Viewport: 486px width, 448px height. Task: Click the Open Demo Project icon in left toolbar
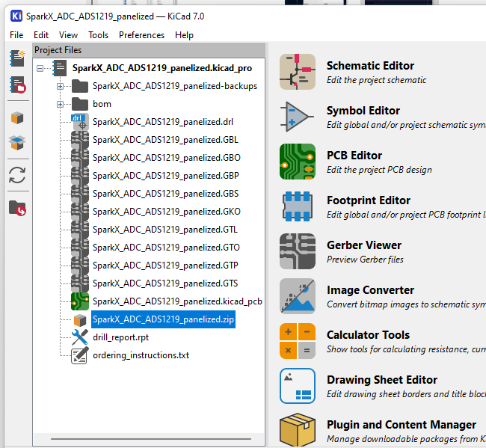pyautogui.click(x=17, y=85)
